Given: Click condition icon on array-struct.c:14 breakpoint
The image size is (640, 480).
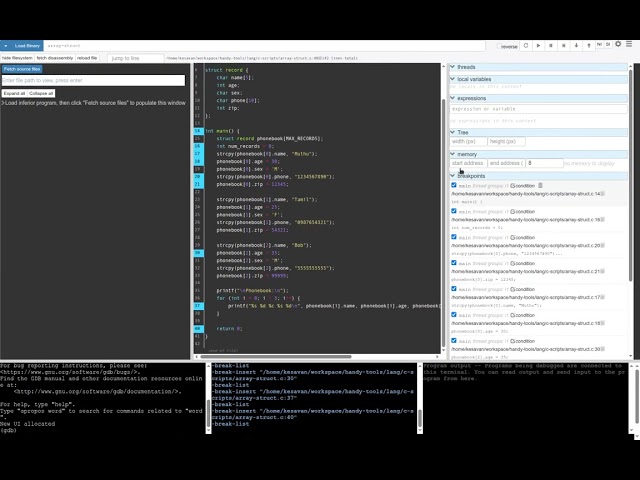Looking at the screenshot, I should point(513,186).
